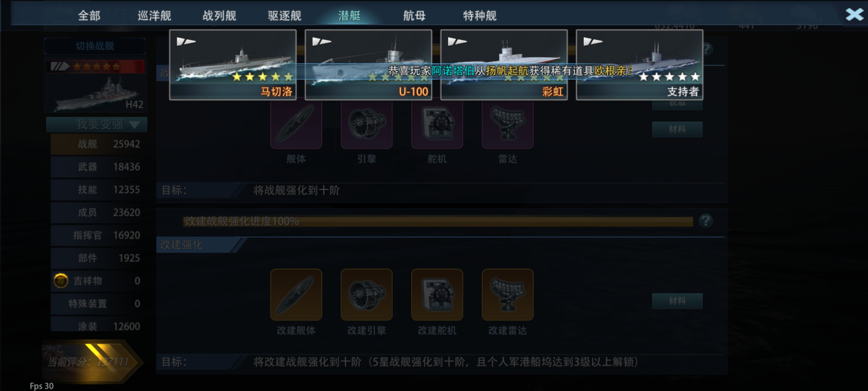Click the 材料 button in 改建强化 section
The width and height of the screenshot is (868, 391).
pos(677,301)
